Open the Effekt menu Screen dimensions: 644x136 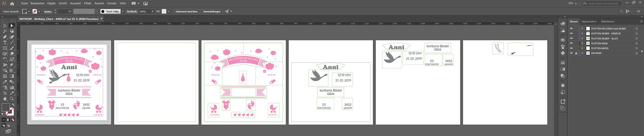[x=88, y=4]
